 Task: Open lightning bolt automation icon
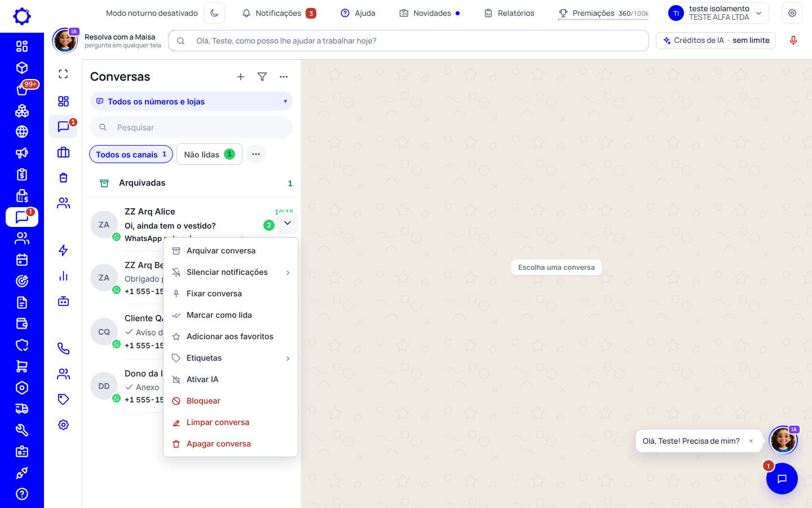(63, 250)
